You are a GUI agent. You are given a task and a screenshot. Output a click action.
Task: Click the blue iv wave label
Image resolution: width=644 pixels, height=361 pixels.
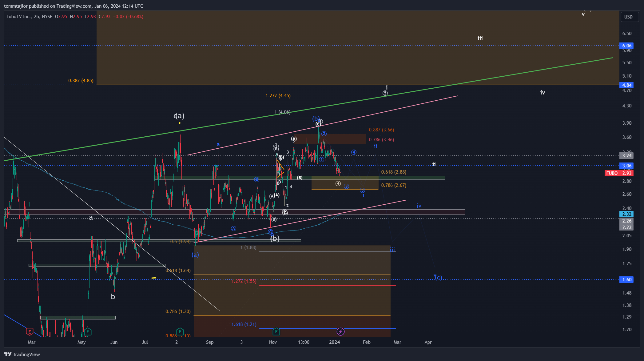(419, 206)
